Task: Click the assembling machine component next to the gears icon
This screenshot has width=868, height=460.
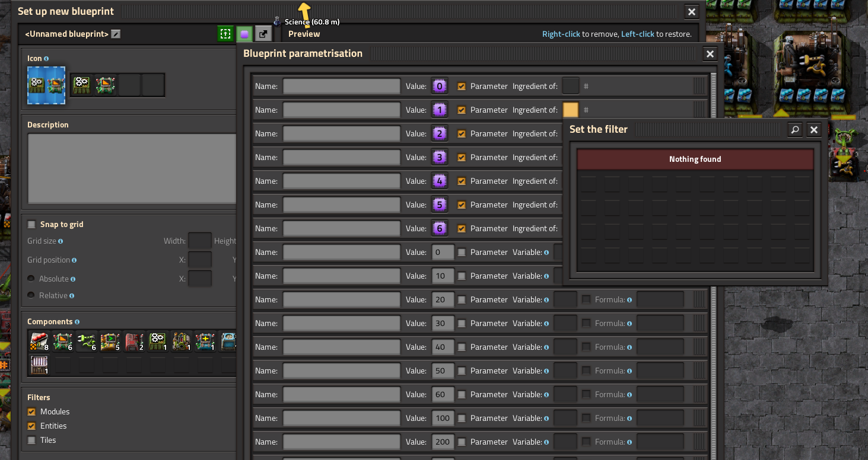Action: 181,341
